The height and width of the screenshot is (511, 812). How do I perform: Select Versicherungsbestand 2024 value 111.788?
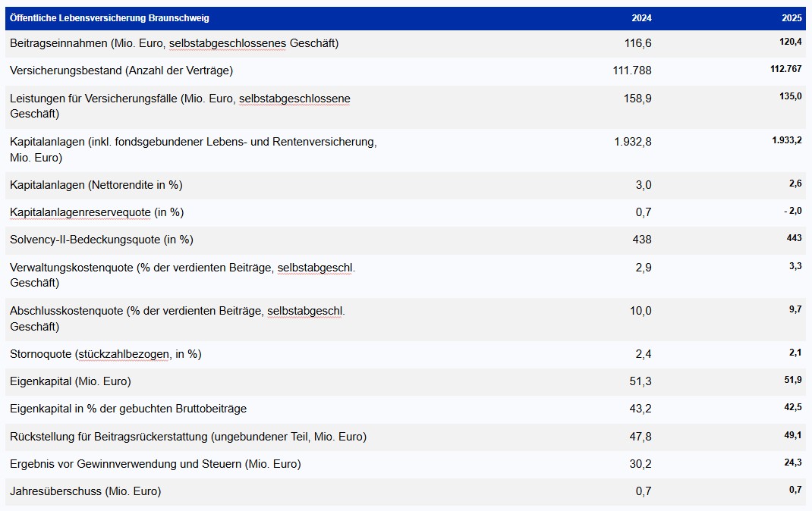pyautogui.click(x=632, y=71)
